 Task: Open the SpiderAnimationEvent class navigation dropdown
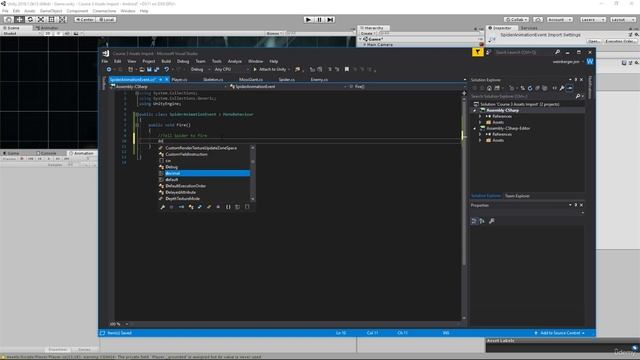(288, 87)
